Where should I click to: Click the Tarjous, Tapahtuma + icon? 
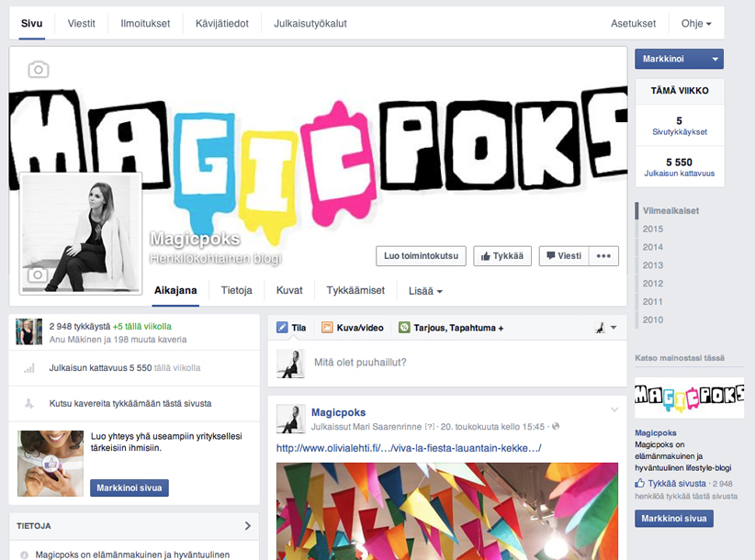tap(404, 328)
